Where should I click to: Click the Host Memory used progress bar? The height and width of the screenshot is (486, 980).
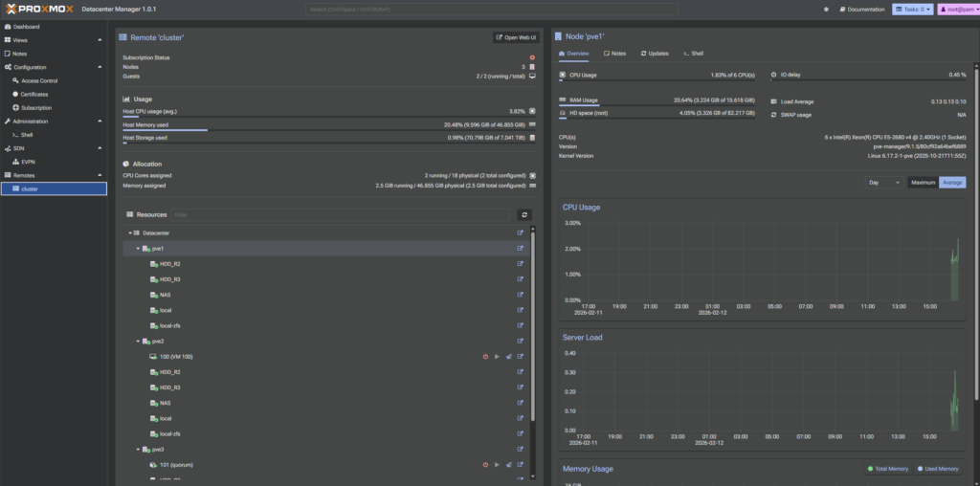coord(329,130)
